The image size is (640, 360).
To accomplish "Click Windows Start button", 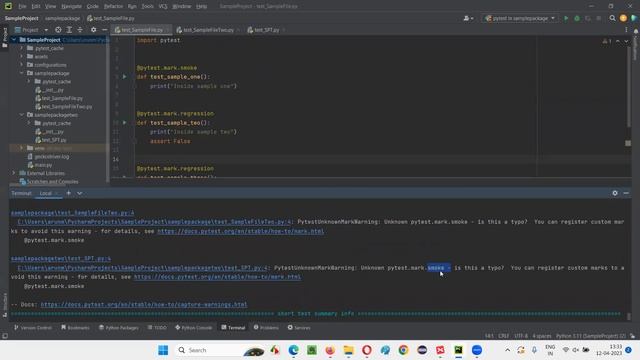I will (x=163, y=350).
